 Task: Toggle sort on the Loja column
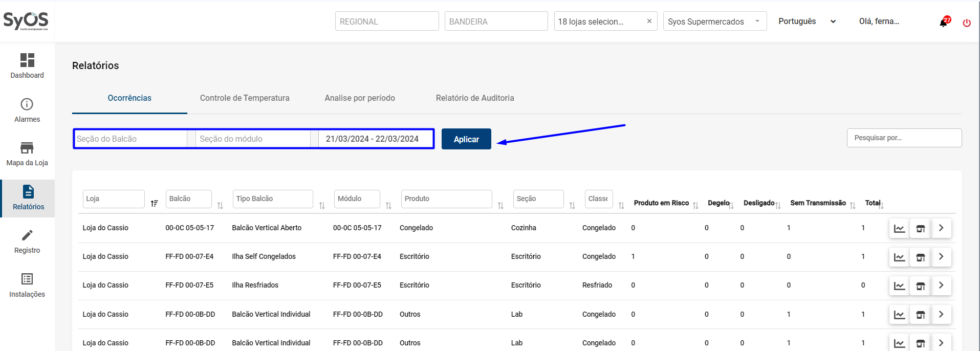click(x=154, y=204)
